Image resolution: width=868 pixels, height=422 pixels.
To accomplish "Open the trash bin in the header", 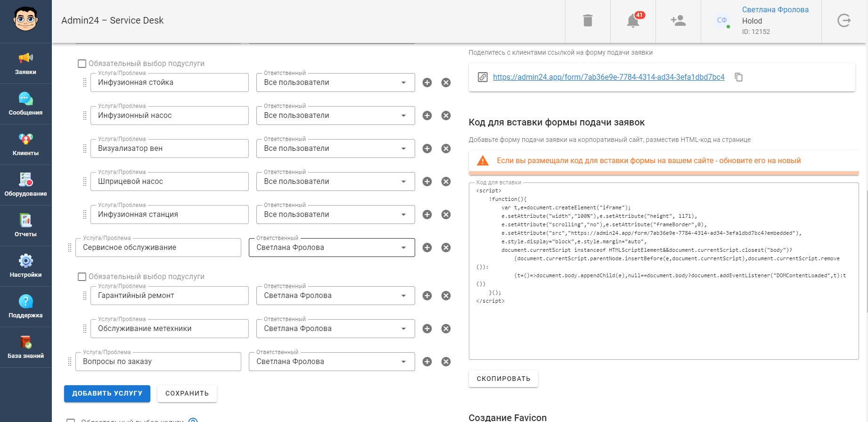I will (x=588, y=21).
